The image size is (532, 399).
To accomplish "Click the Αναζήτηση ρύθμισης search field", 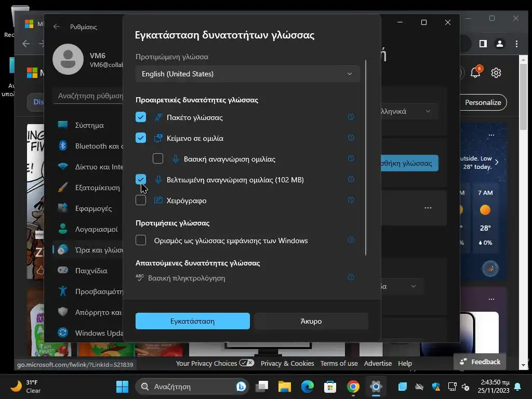I will click(88, 96).
